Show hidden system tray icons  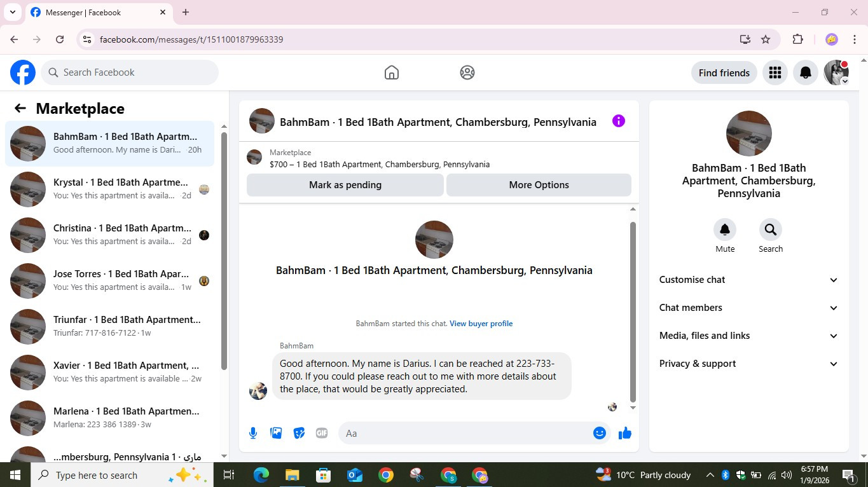click(710, 475)
